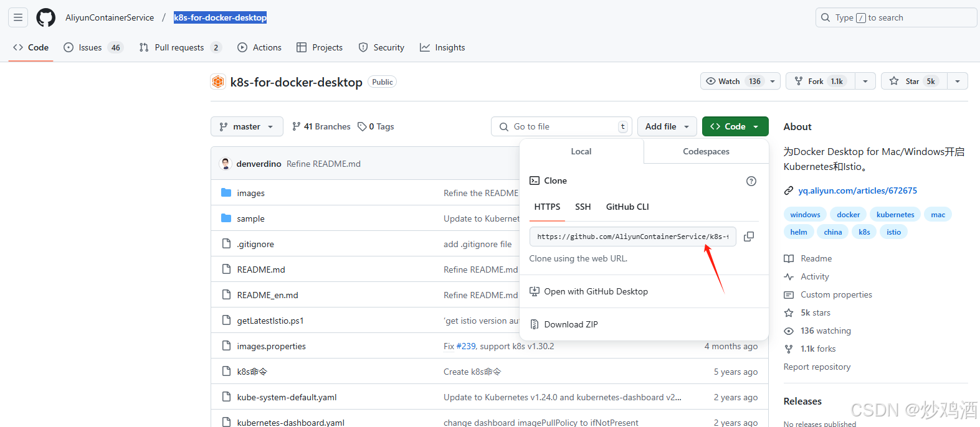
Task: Jump to Readme in About sidebar
Action: click(808, 258)
